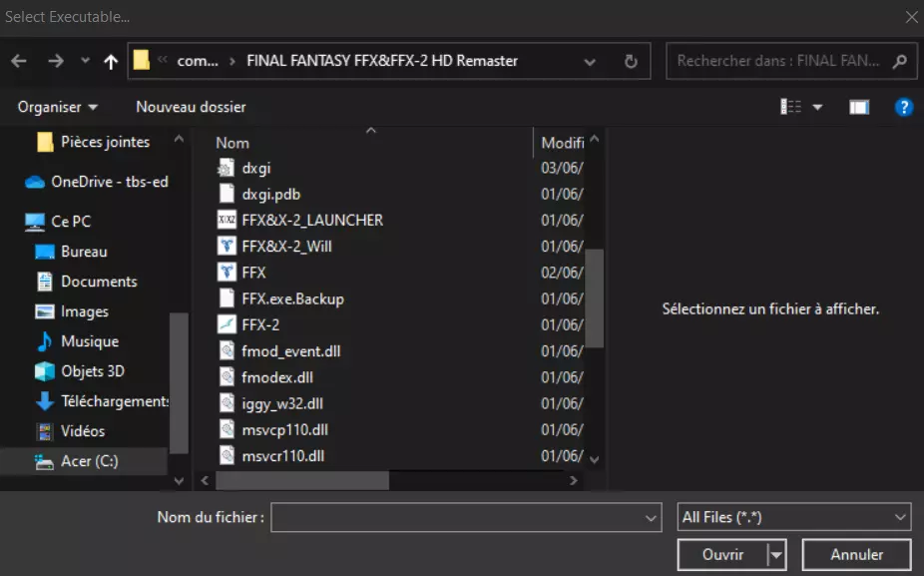
Task: Click the yellow folder icon in address bar
Action: [x=142, y=60]
